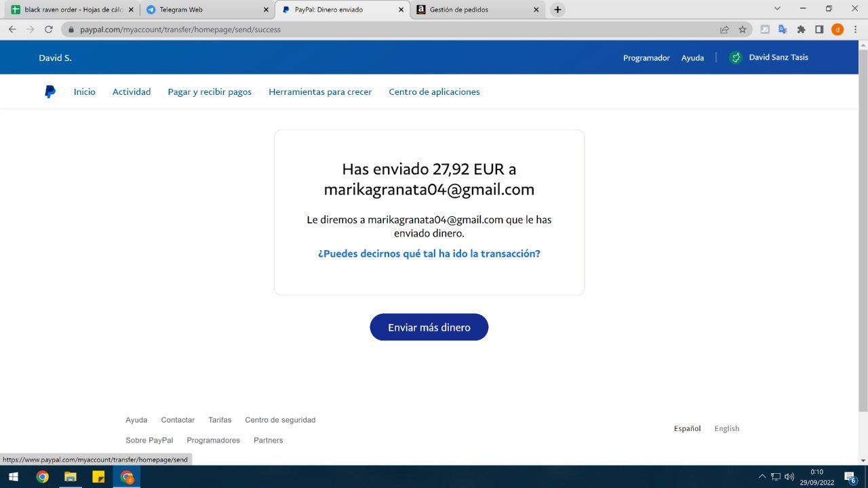The height and width of the screenshot is (488, 868).
Task: Close the black raven order tab
Action: pos(130,9)
